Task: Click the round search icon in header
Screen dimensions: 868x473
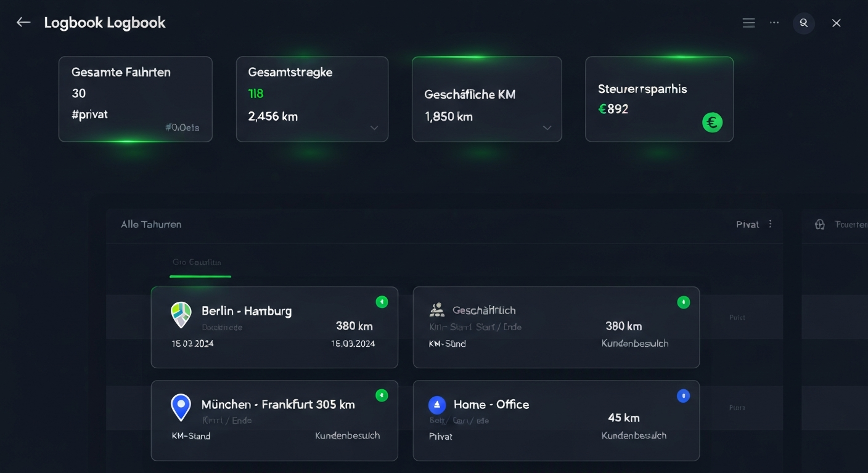Action: 804,23
